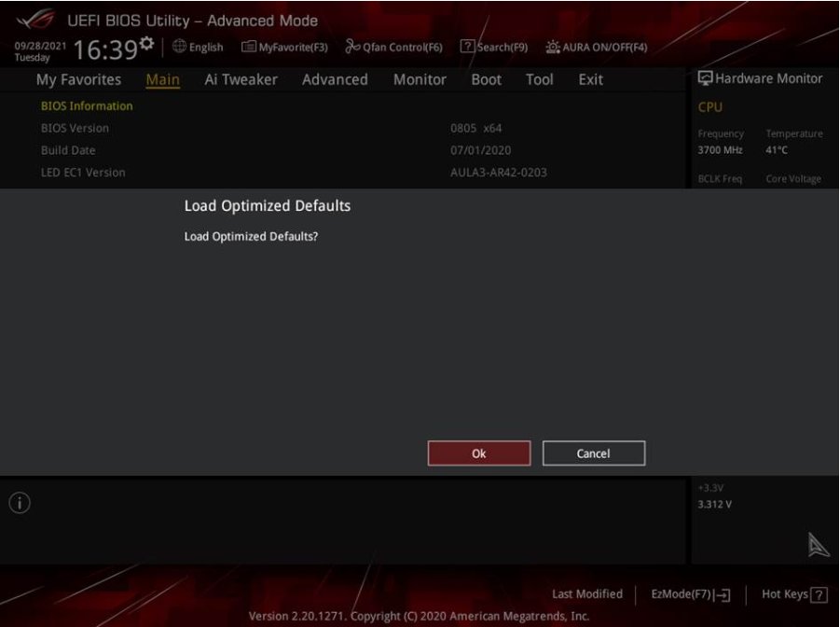The height and width of the screenshot is (627, 840).
Task: Open the My Favorites tab
Action: point(78,80)
